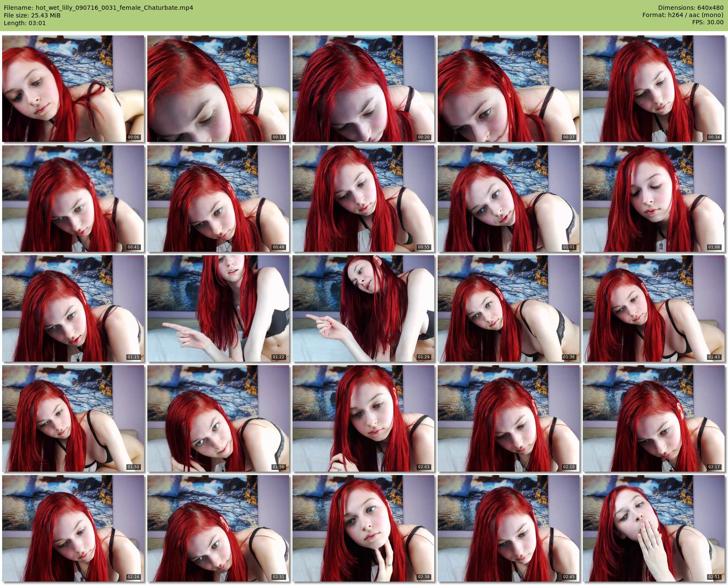Screen dimensions: 728x585
Task: Pick the 02:31 thumbnail
Action: [218, 528]
